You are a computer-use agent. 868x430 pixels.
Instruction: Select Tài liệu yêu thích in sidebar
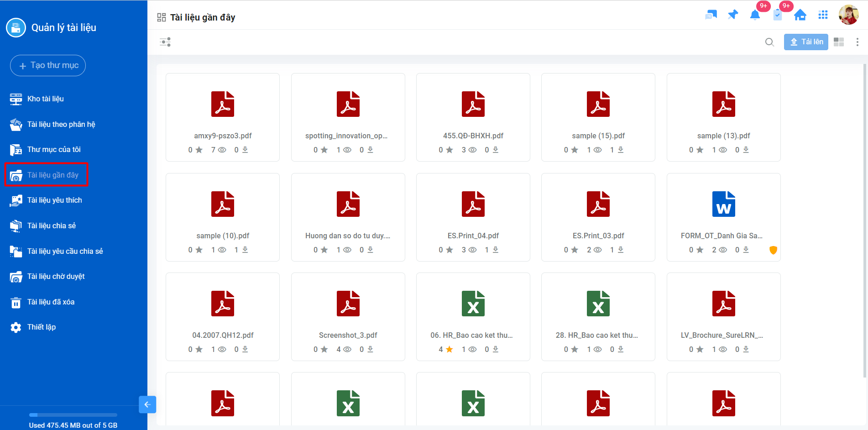click(x=54, y=200)
